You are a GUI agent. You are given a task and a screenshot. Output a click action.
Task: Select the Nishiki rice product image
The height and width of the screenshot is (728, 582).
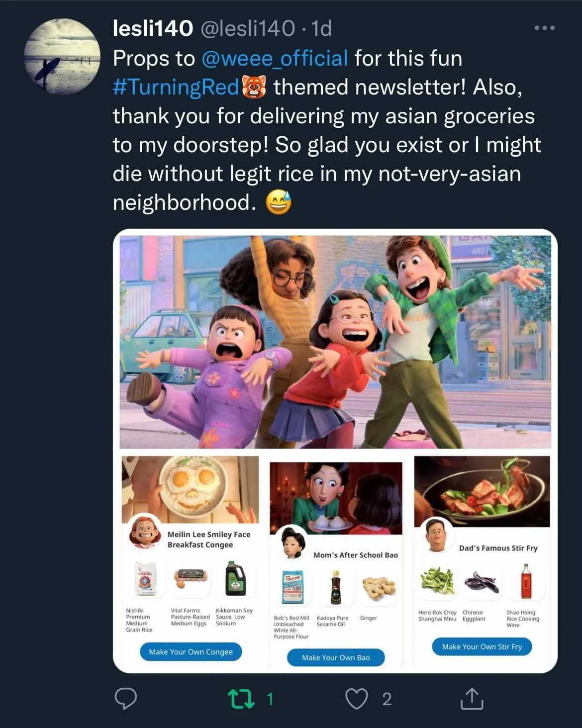pos(146,578)
